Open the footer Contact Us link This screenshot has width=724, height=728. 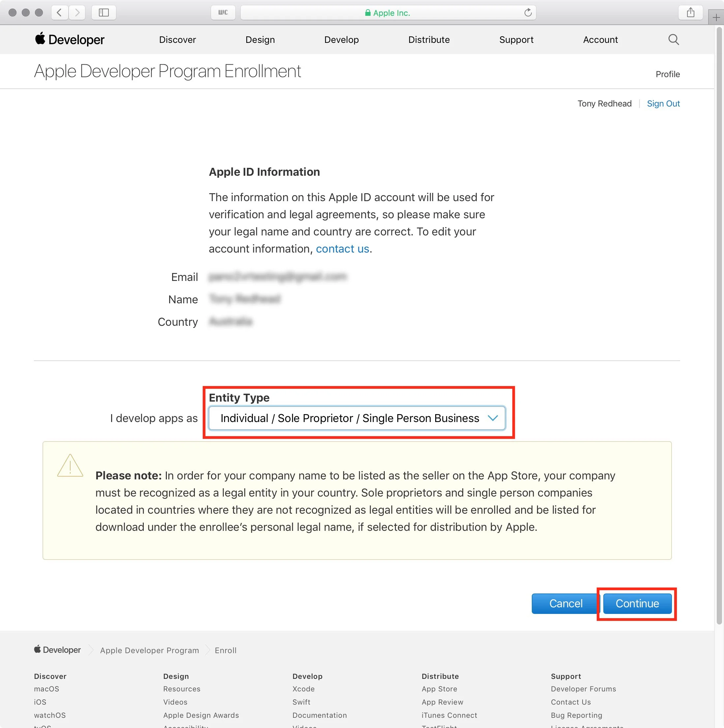point(571,702)
